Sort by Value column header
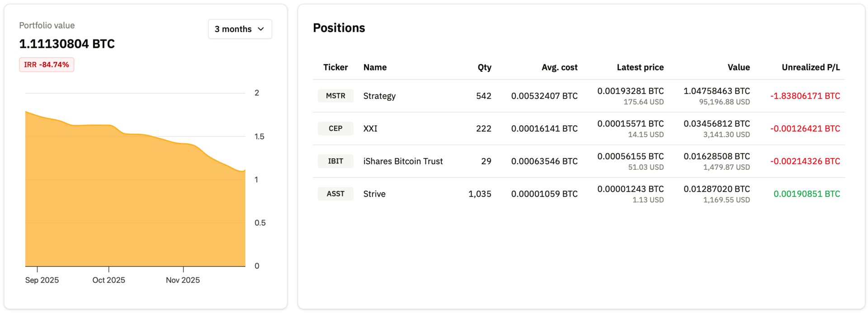Viewport: 868px width, 313px height. (739, 67)
